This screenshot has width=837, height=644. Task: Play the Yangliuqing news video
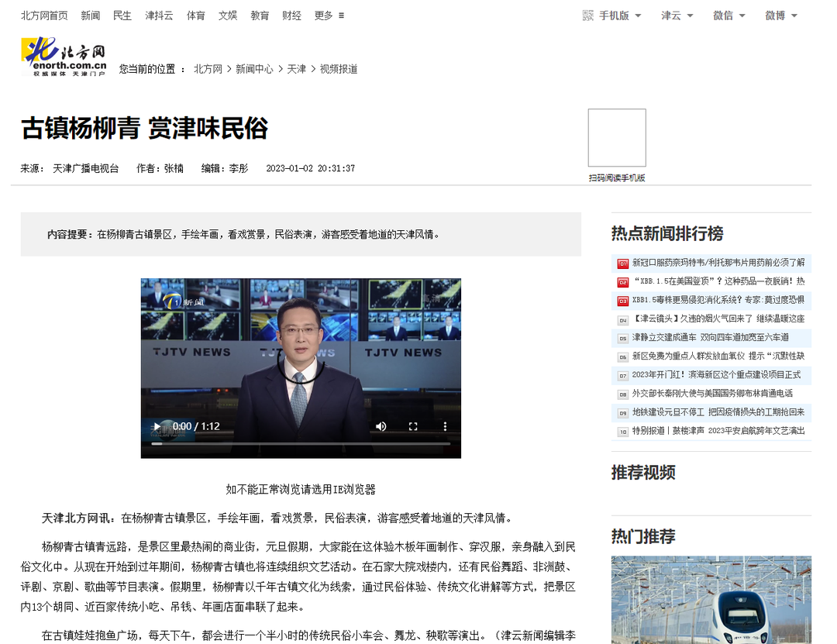click(157, 426)
